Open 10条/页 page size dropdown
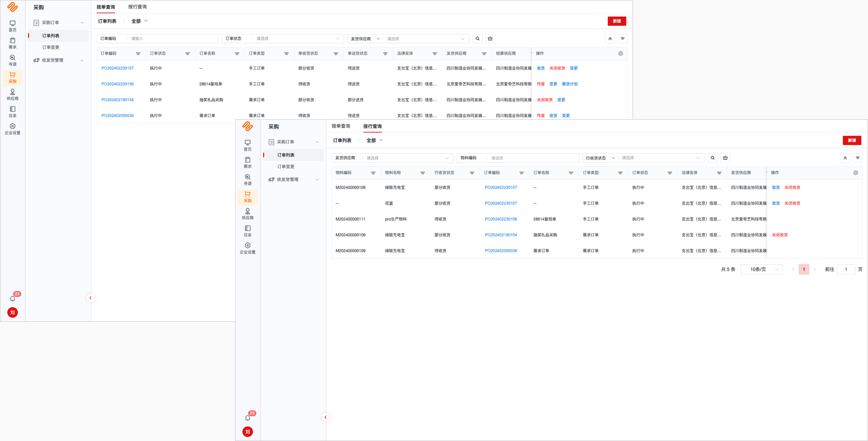 tap(762, 269)
